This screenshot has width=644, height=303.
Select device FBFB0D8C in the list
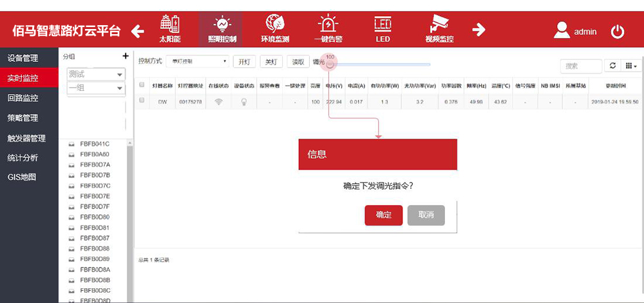(95, 290)
